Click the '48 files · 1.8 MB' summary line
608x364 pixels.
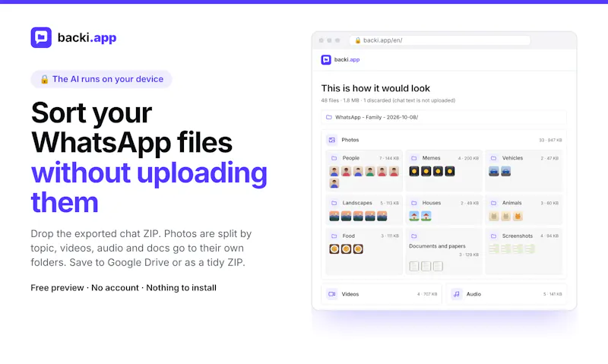388,100
